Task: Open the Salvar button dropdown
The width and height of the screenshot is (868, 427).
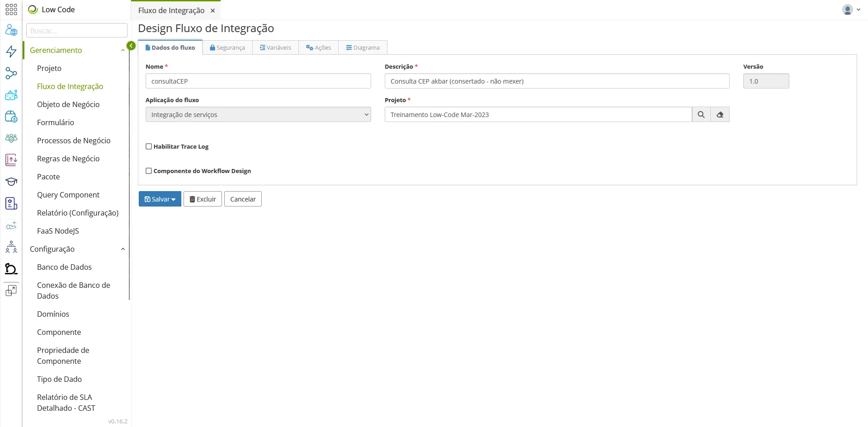Action: coord(160,199)
